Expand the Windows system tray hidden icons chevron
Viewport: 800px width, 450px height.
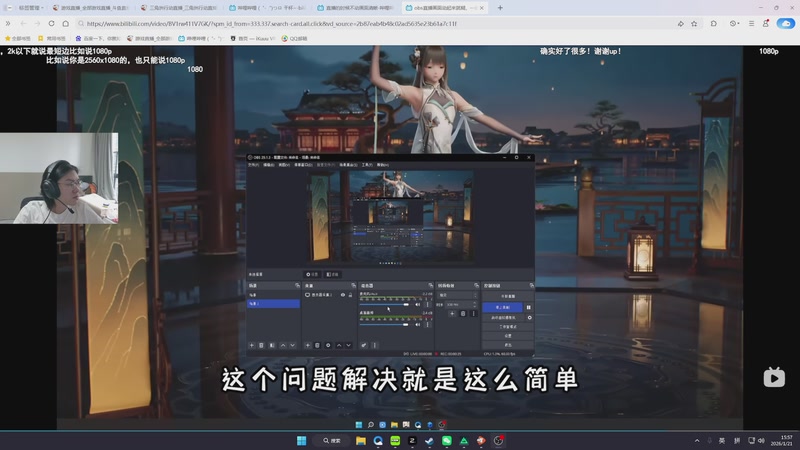point(697,441)
